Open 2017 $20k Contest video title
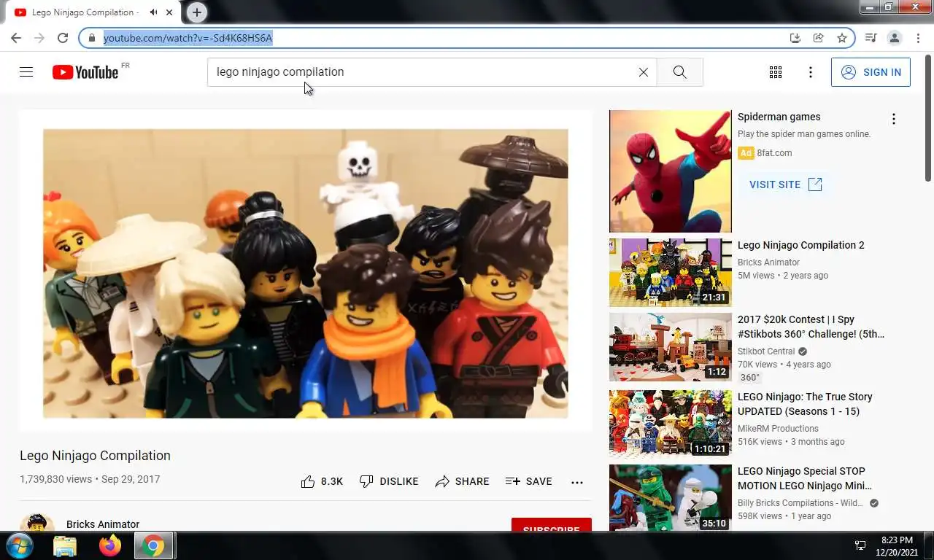 click(811, 327)
